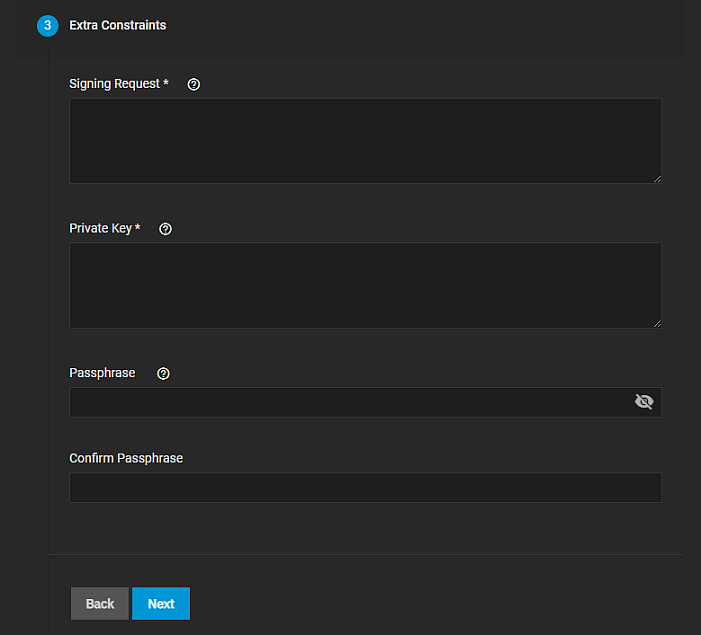Click the Signing Request field label
The width and height of the screenshot is (701, 635).
114,84
